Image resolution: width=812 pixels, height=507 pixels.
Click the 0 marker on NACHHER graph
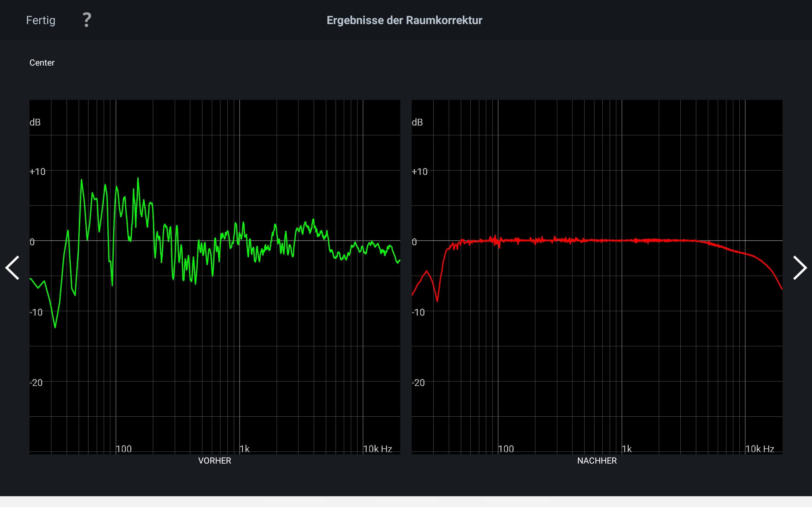[x=414, y=242]
